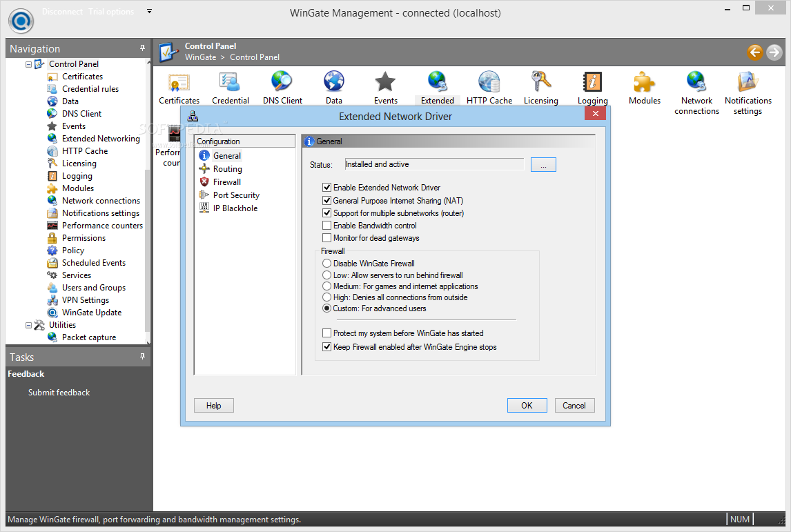Open Extended Networking in navigation tree

100,139
